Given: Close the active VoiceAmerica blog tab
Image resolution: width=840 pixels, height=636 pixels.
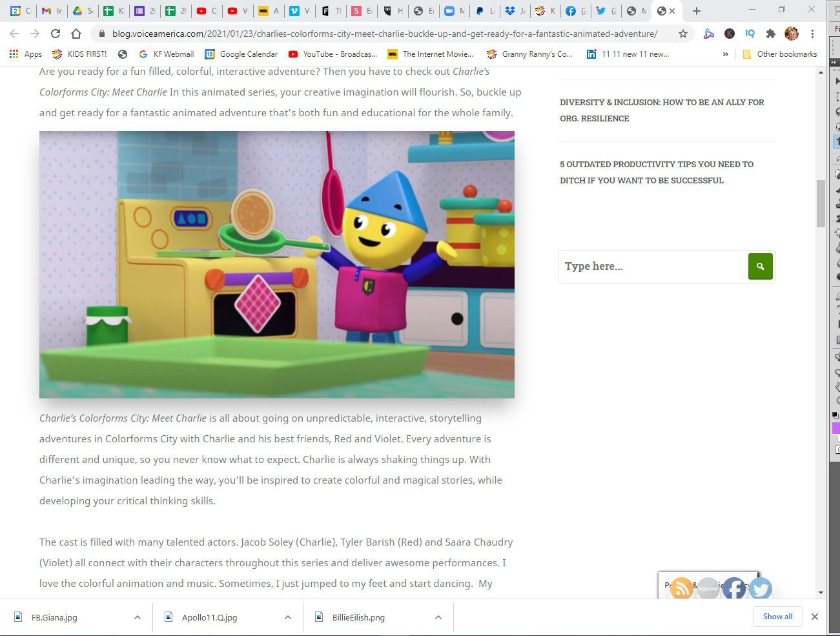Looking at the screenshot, I should tap(672, 11).
